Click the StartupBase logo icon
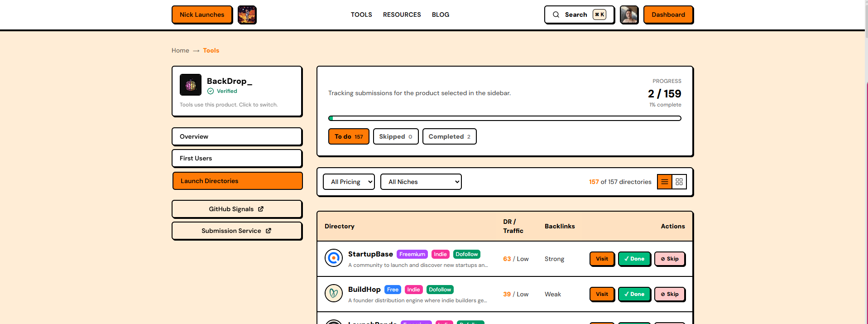This screenshot has width=868, height=324. click(334, 258)
